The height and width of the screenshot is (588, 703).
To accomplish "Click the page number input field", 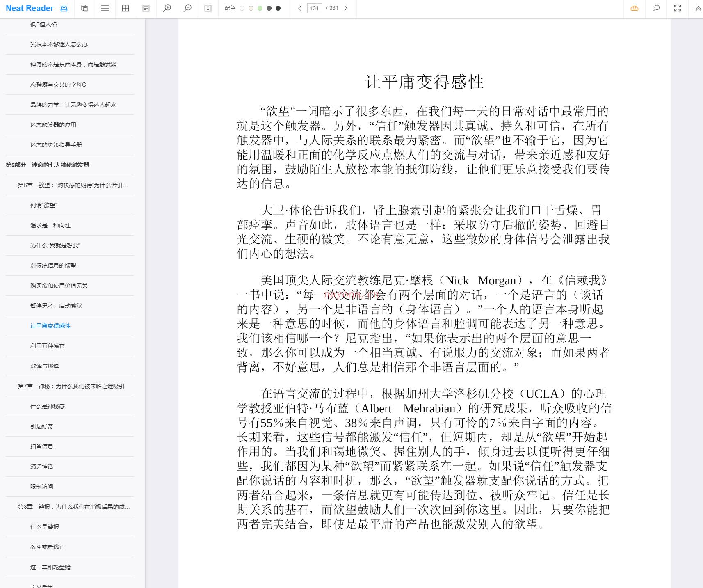I will coord(315,8).
